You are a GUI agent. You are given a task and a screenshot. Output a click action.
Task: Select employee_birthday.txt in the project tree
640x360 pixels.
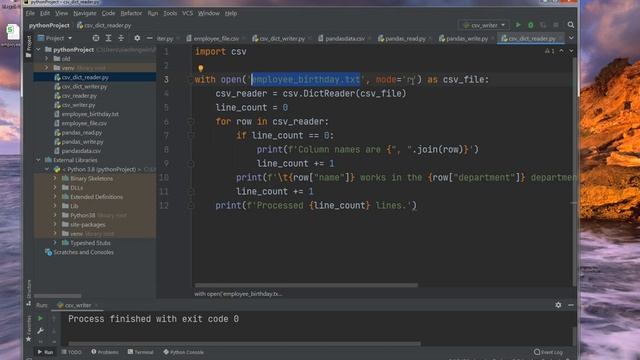coord(90,114)
